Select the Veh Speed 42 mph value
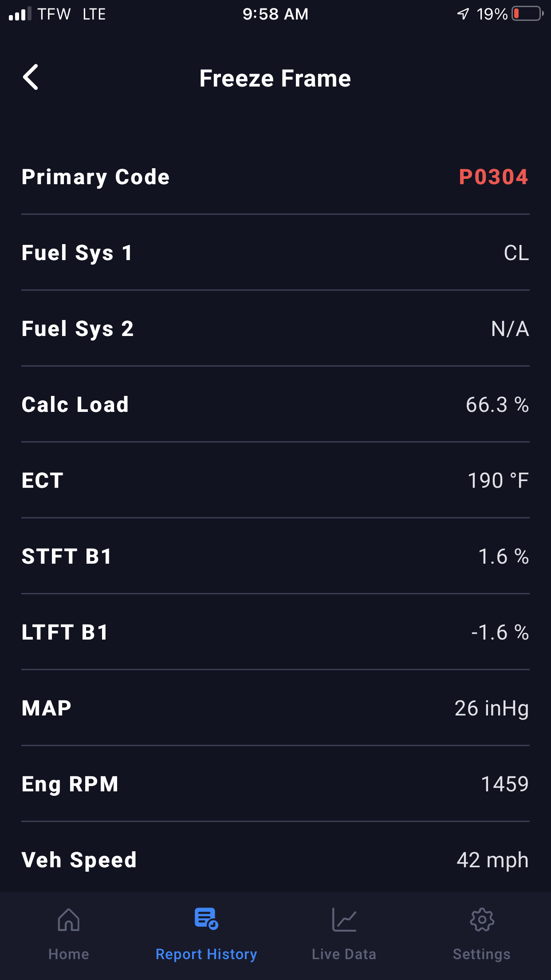This screenshot has height=980, width=551. click(x=492, y=860)
